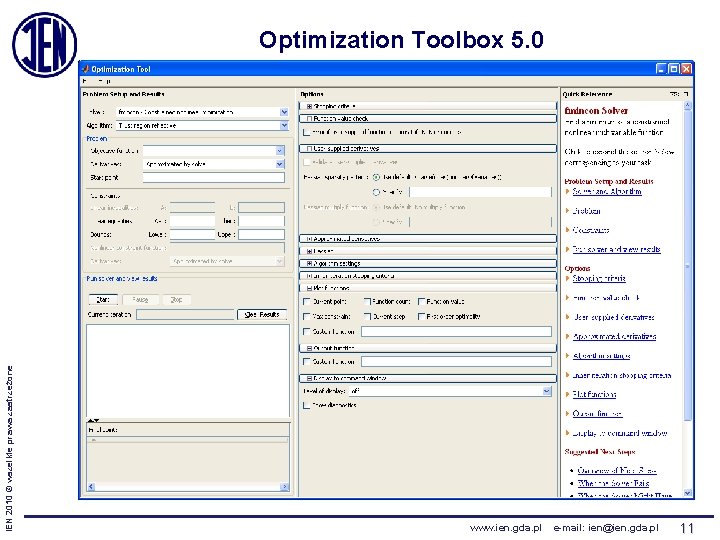Screen dimensions: 720x540
Task: Check the Current point plot function
Action: coord(307,302)
